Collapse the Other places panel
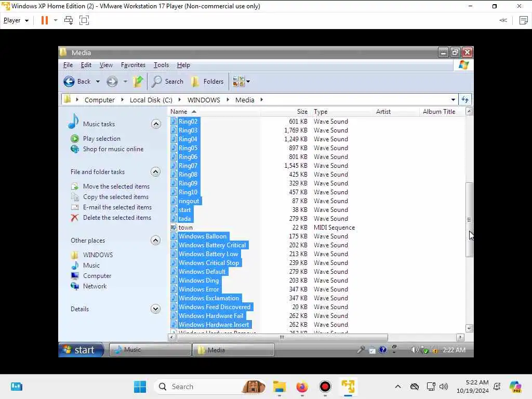532x399 pixels. (x=156, y=241)
